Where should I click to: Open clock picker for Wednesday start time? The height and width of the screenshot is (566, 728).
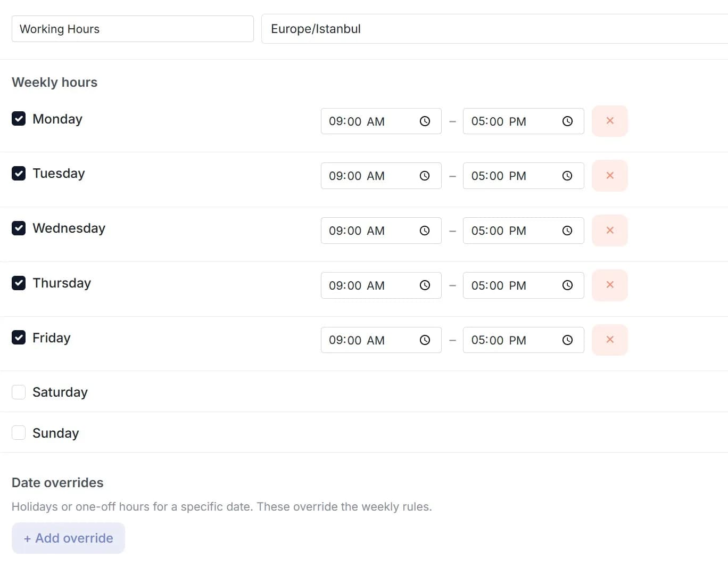coord(425,231)
